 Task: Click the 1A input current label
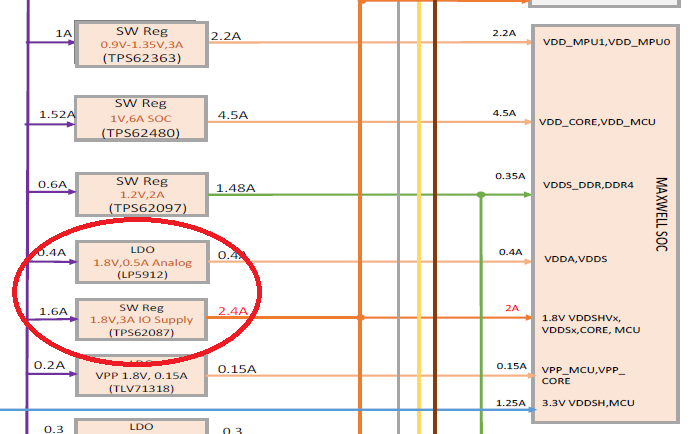[63, 34]
